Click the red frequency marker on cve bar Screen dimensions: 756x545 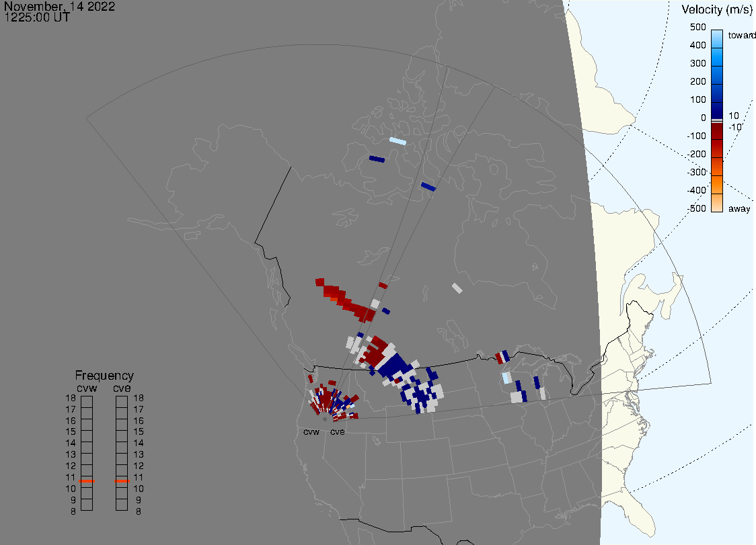point(122,481)
